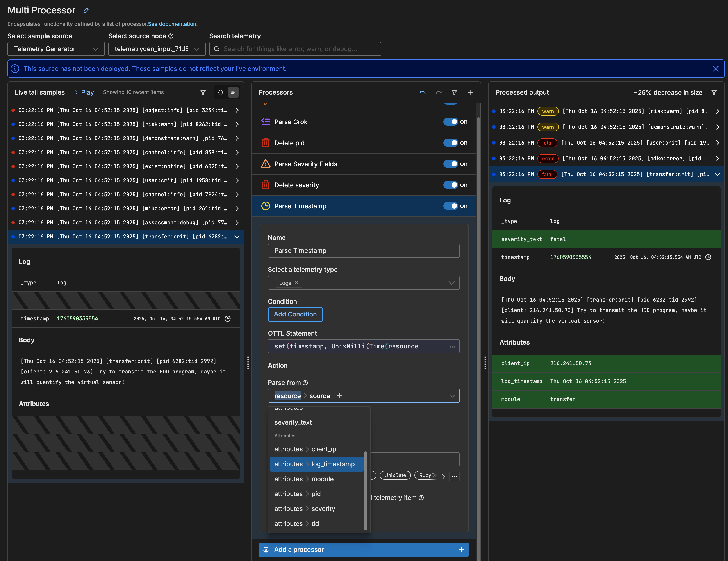Dismiss the not-deployed info banner

coord(715,69)
